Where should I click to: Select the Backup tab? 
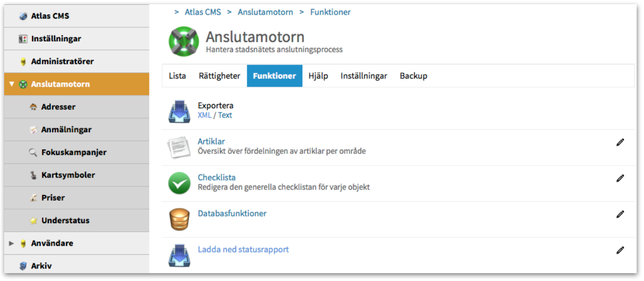coord(414,76)
